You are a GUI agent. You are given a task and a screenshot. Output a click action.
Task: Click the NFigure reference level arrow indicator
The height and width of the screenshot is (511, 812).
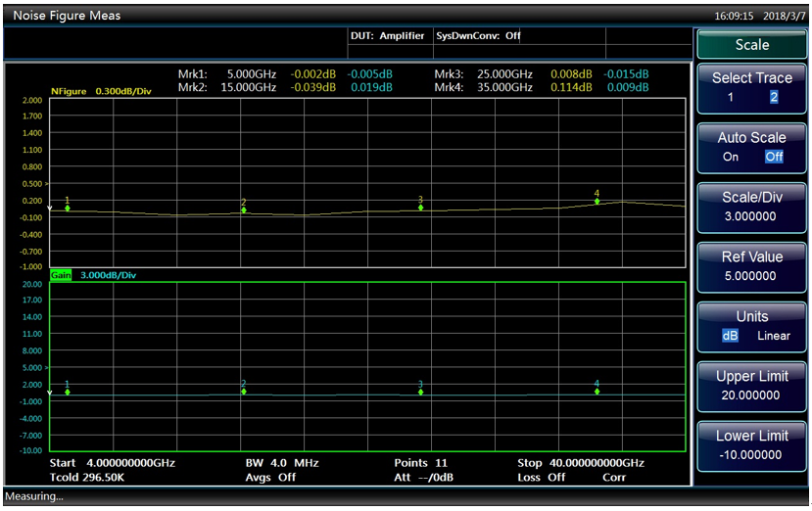pos(50,209)
